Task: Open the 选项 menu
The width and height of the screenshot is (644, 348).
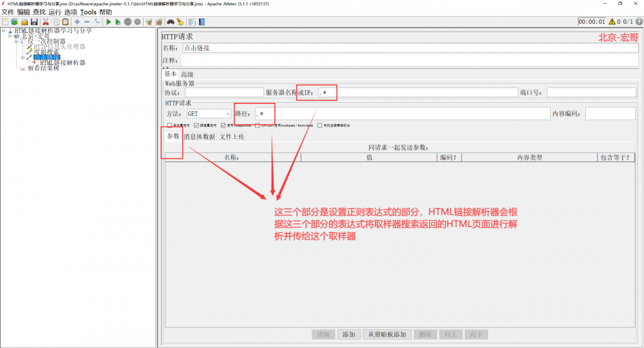Action: 70,12
